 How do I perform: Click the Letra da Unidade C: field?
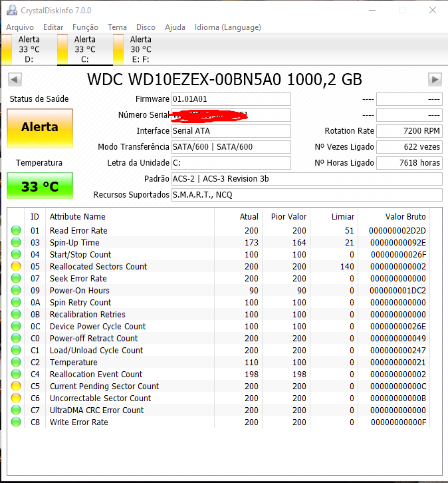point(231,163)
